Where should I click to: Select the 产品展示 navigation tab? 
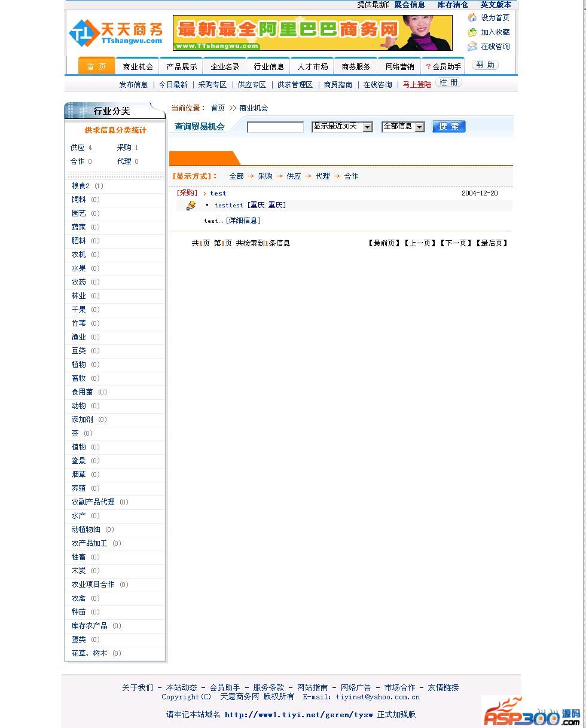[181, 66]
